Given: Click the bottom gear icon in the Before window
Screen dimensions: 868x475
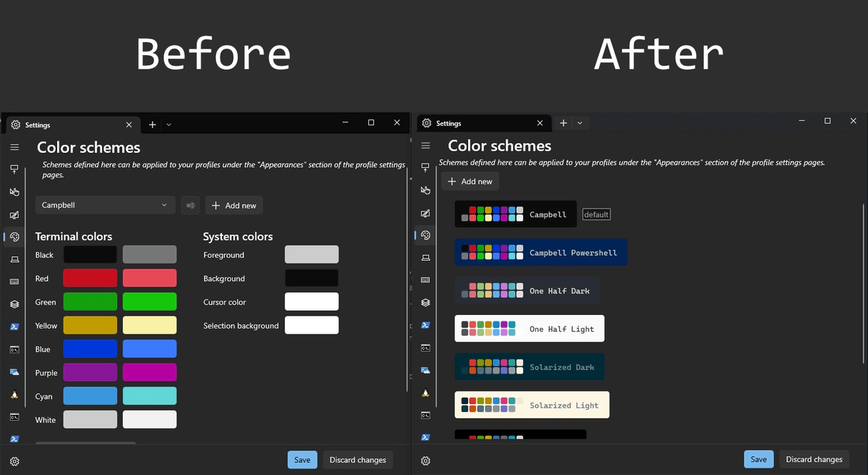Looking at the screenshot, I should coord(14,461).
